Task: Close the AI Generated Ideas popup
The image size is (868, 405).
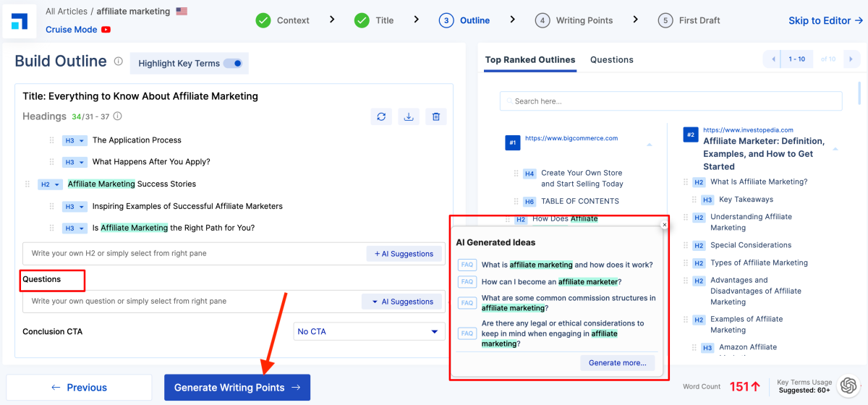Action: [x=664, y=225]
